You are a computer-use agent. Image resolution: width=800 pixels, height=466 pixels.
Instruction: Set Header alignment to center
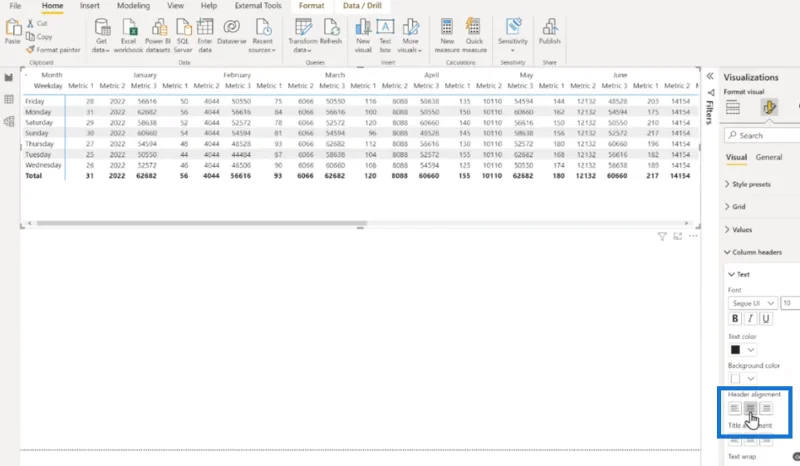coord(750,408)
